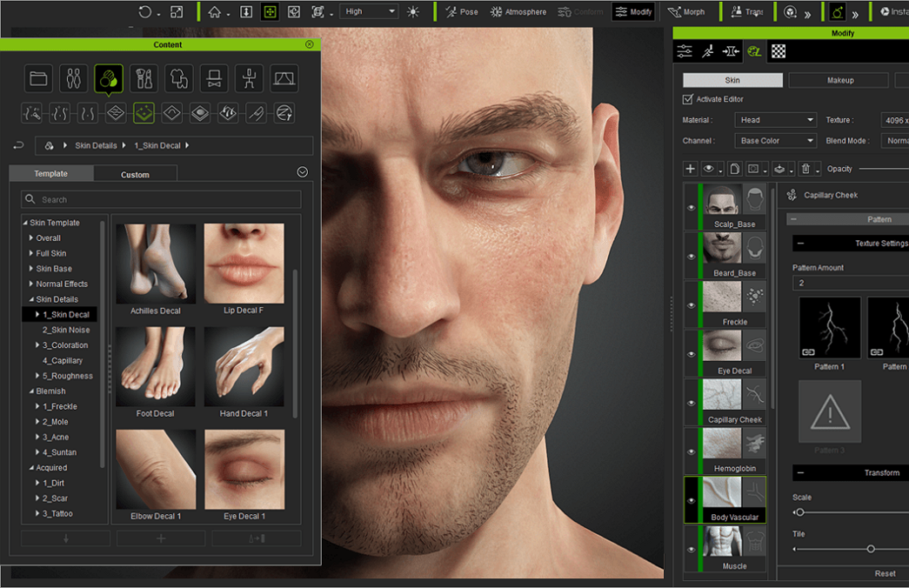Screen dimensions: 909x588
Task: Select the Actor (two figures) category icon
Action: 74,78
